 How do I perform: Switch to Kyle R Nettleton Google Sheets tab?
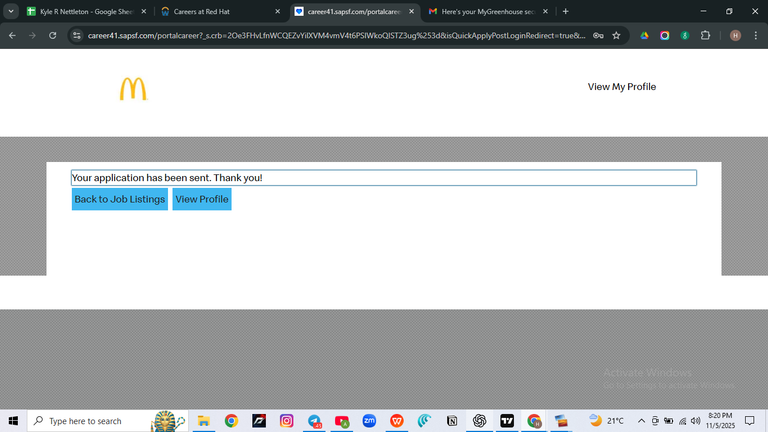click(86, 11)
